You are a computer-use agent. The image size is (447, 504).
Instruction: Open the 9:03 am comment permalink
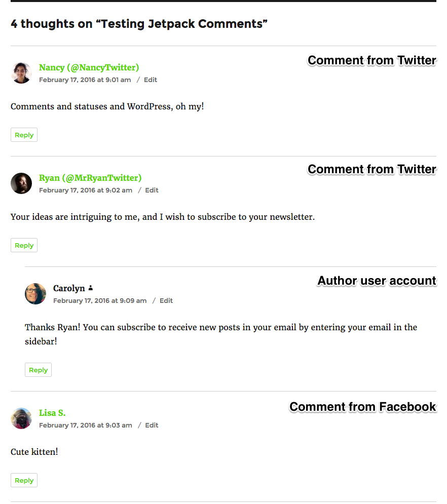86,425
